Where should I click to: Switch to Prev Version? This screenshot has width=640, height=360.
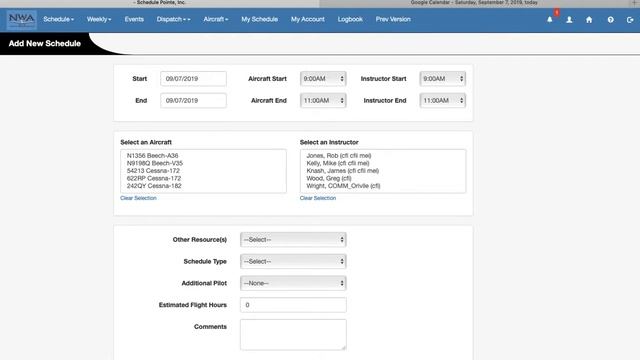point(393,19)
